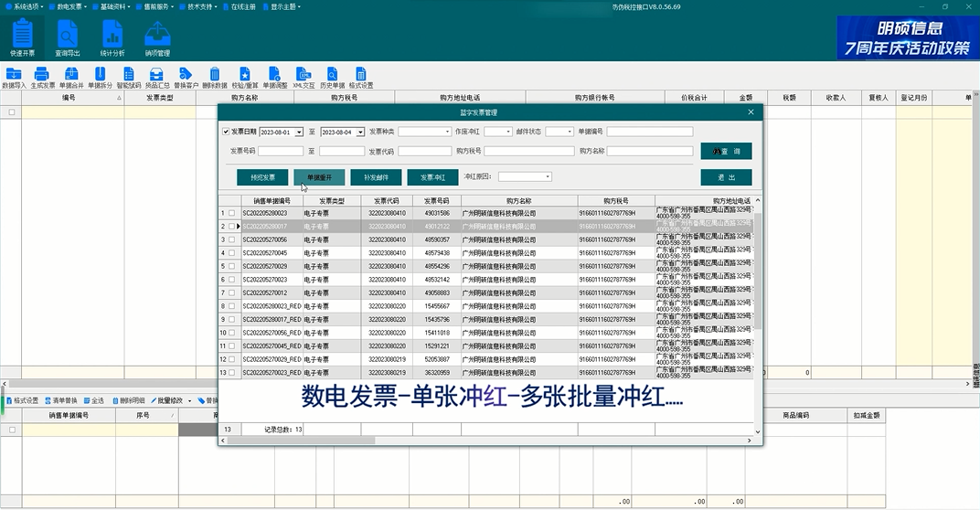Open the 统计分析 statistics module
The width and height of the screenshot is (980, 510).
112,38
